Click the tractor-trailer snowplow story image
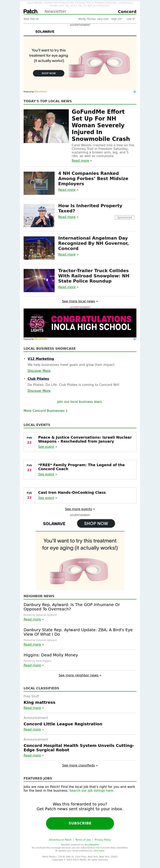This screenshot has height=868, width=160. (39, 280)
